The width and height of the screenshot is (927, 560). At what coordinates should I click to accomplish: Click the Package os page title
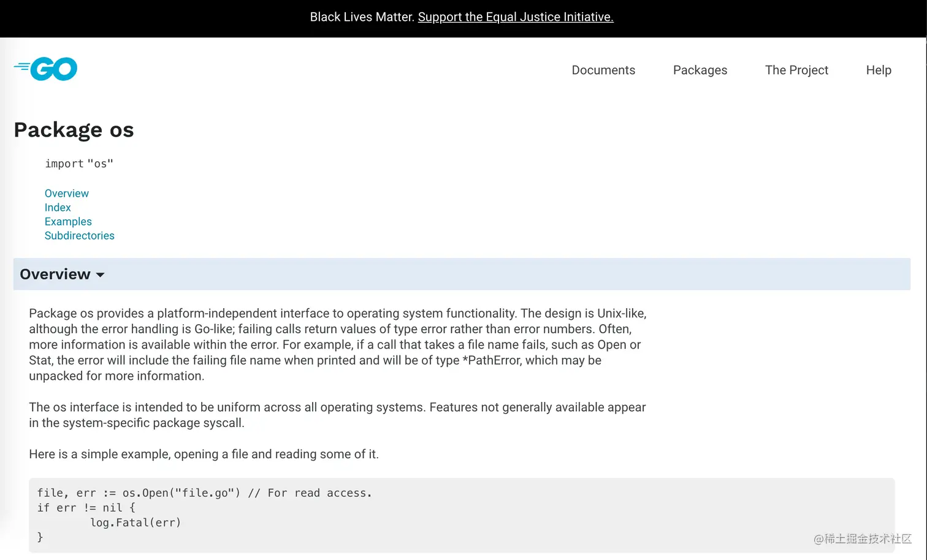[x=74, y=130]
